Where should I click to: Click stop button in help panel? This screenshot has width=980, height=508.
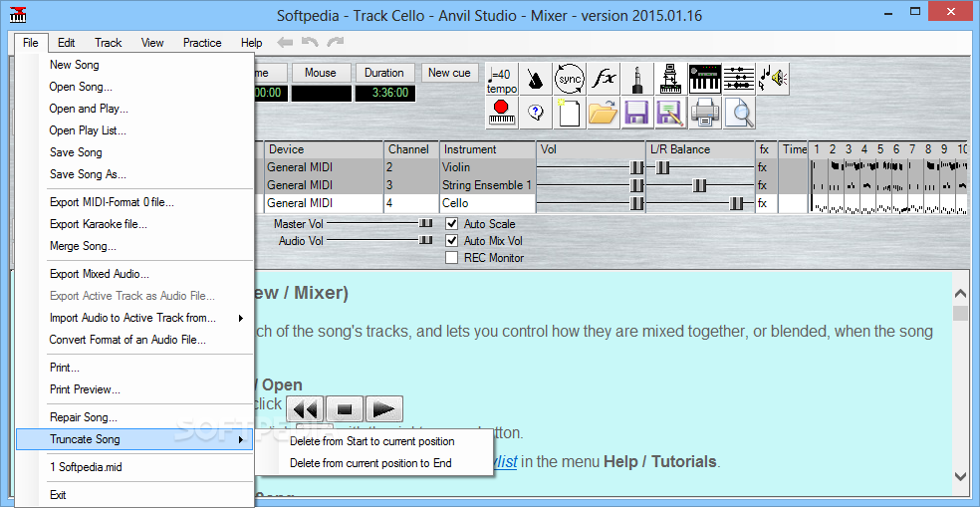tap(345, 410)
